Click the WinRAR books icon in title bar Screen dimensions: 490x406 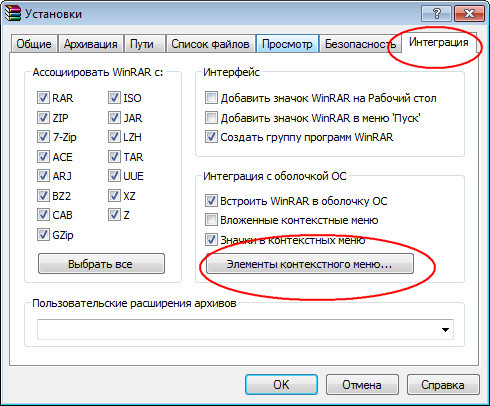coord(13,13)
